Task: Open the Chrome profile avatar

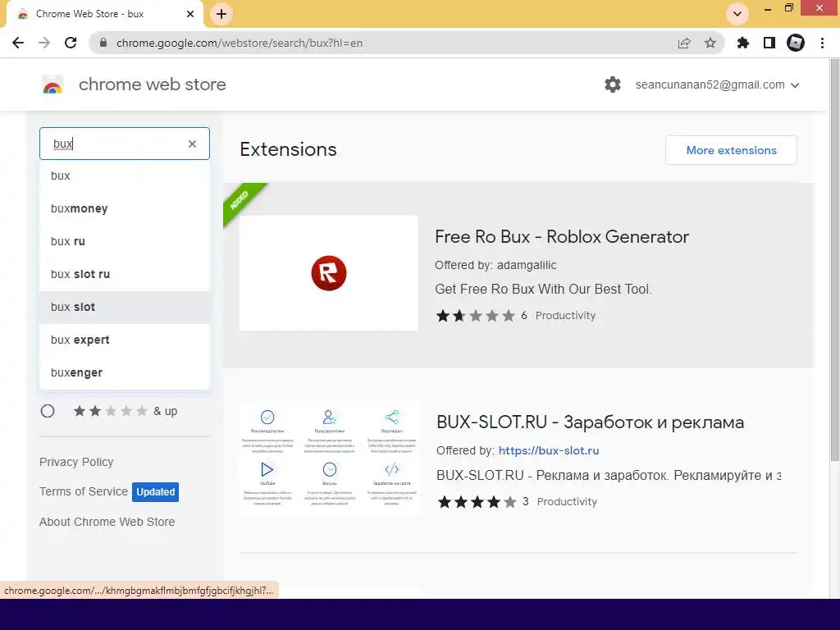Action: [796, 43]
